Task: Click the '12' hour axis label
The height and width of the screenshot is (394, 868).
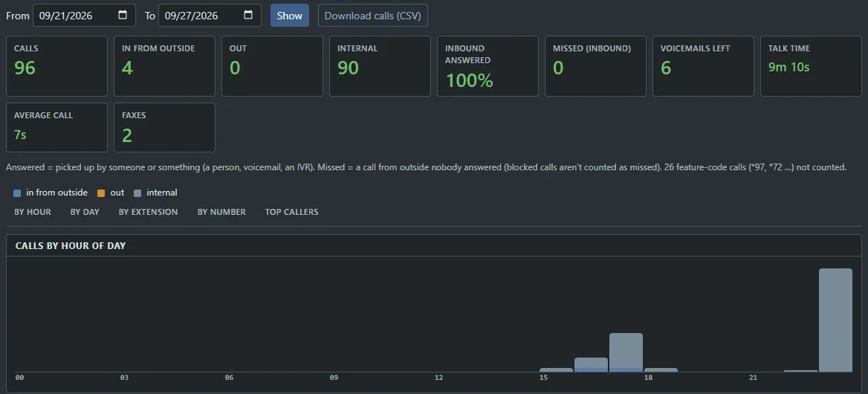Action: pos(439,378)
